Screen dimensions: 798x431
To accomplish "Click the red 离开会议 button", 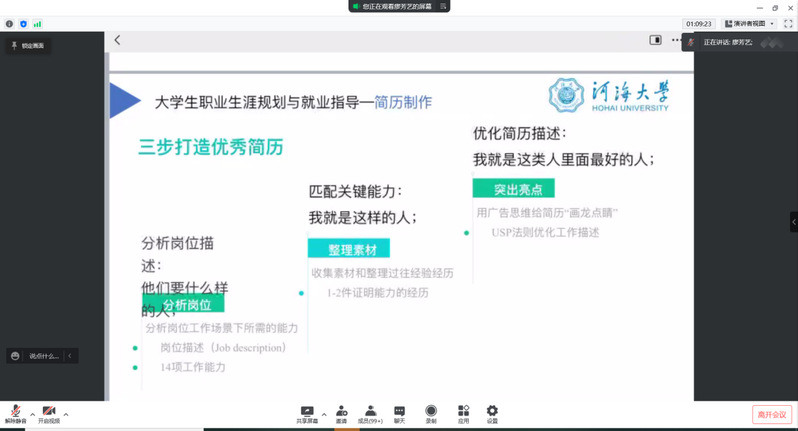I will tap(771, 414).
